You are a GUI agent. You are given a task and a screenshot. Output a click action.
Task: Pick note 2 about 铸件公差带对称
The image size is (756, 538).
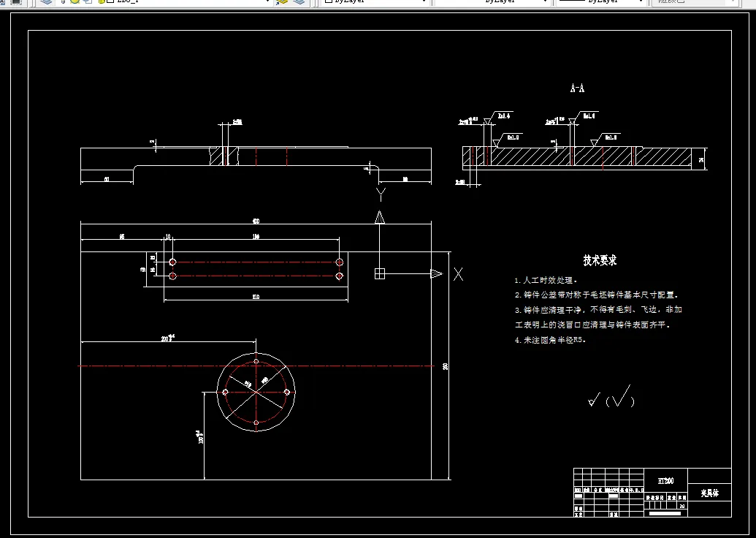(x=597, y=295)
